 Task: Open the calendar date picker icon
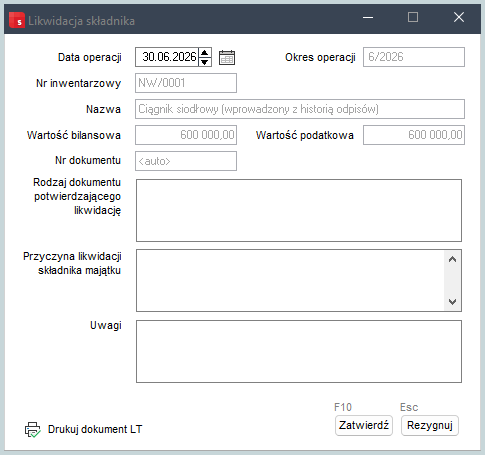227,57
